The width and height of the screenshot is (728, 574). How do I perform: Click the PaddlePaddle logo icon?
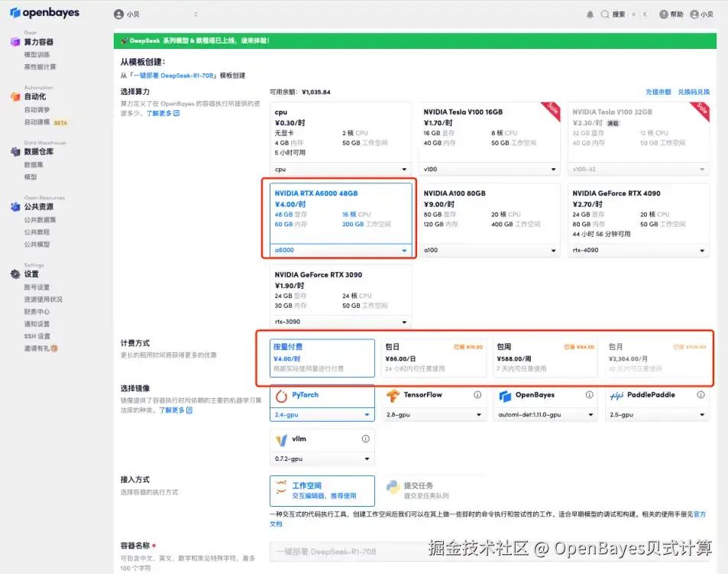pyautogui.click(x=616, y=396)
